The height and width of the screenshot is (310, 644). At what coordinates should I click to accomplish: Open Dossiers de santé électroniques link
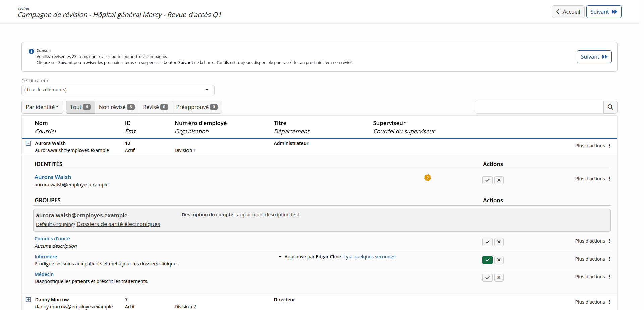coord(118,224)
